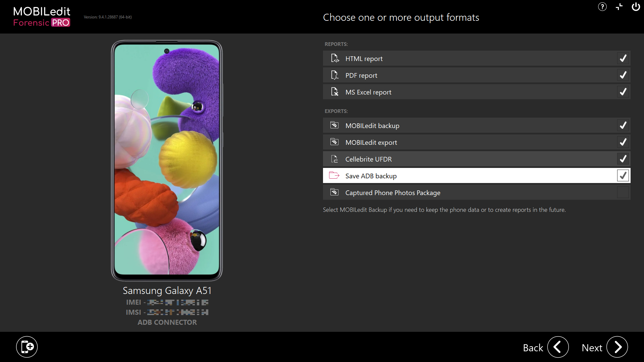Click the HTML report file icon
Viewport: 644px width, 362px height.
pos(334,58)
